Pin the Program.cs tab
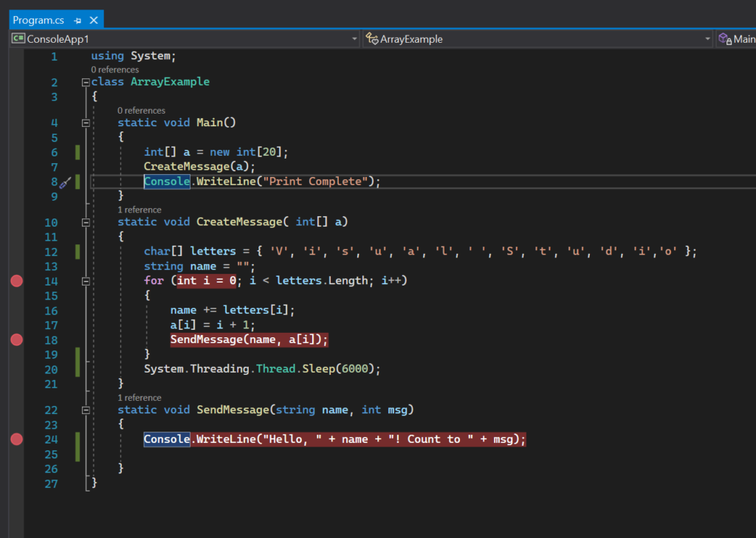 (78, 21)
